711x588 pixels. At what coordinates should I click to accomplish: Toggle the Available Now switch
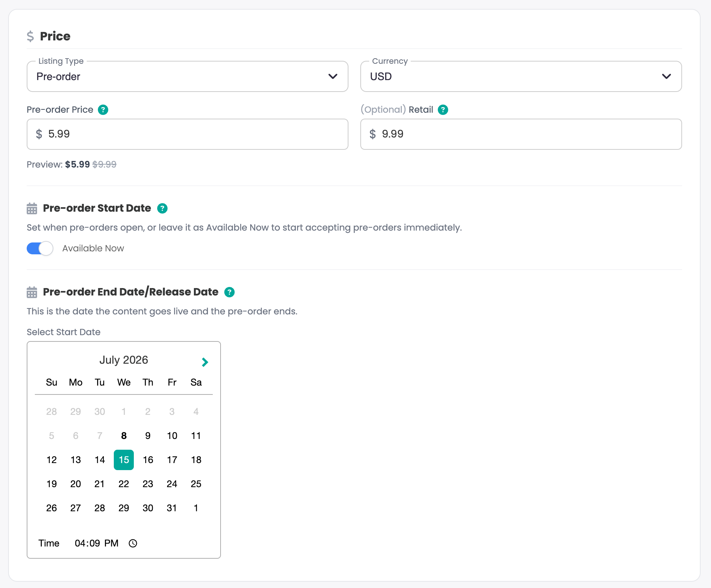(40, 248)
